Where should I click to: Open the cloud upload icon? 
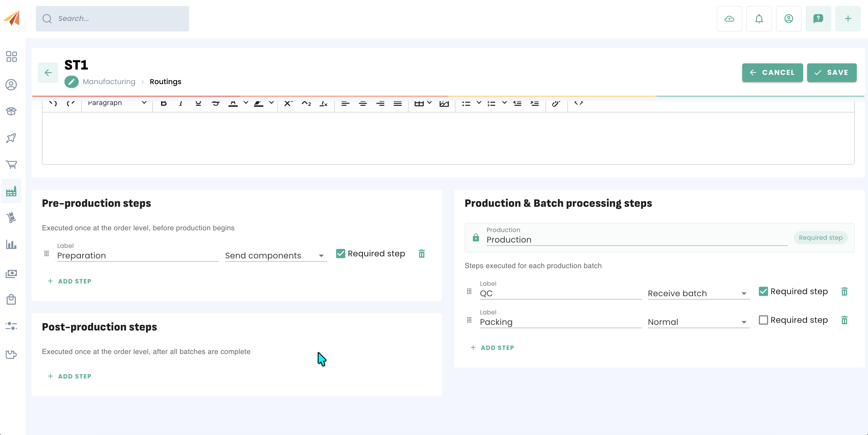point(729,19)
